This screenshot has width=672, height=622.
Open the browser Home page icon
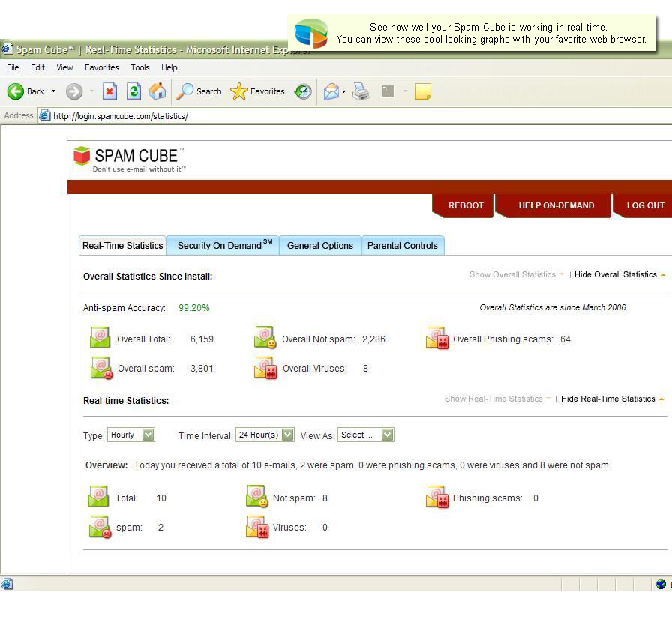pos(157,91)
